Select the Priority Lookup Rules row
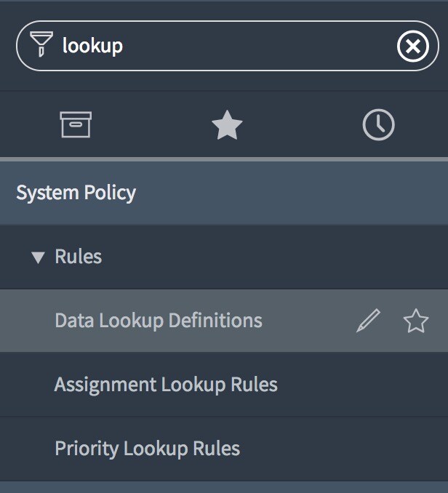This screenshot has width=448, height=493. (x=224, y=449)
